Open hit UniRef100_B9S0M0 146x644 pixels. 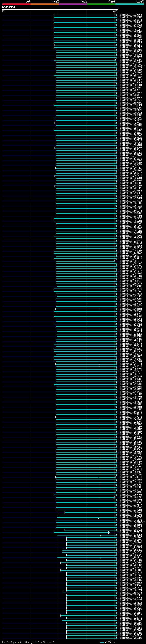(131, 17)
